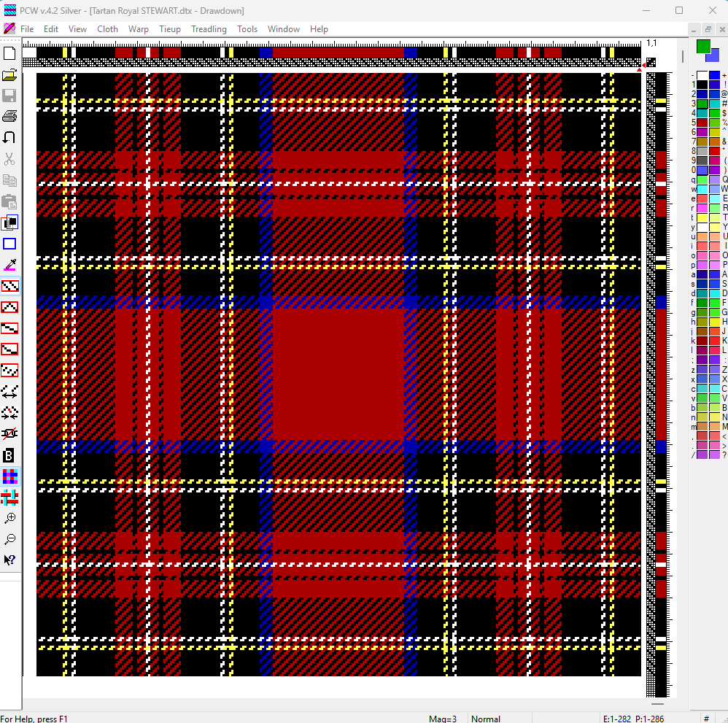
Task: Open the Window menu
Action: tap(283, 28)
